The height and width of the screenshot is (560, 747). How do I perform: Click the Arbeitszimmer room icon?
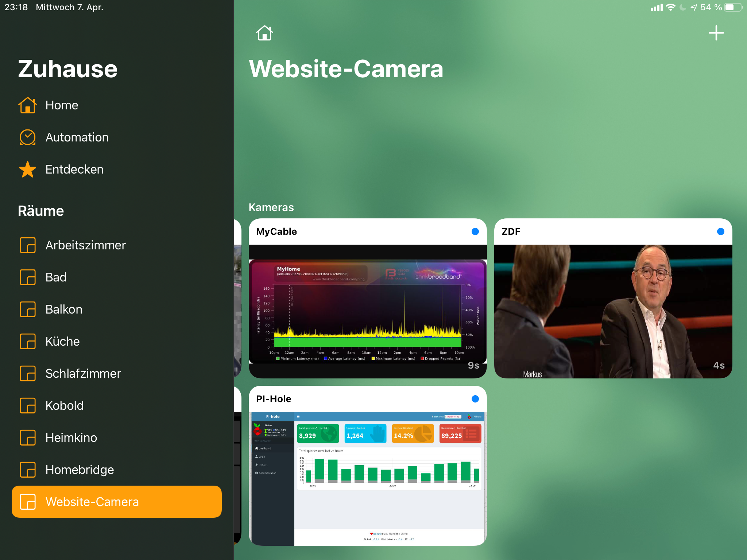click(x=27, y=245)
